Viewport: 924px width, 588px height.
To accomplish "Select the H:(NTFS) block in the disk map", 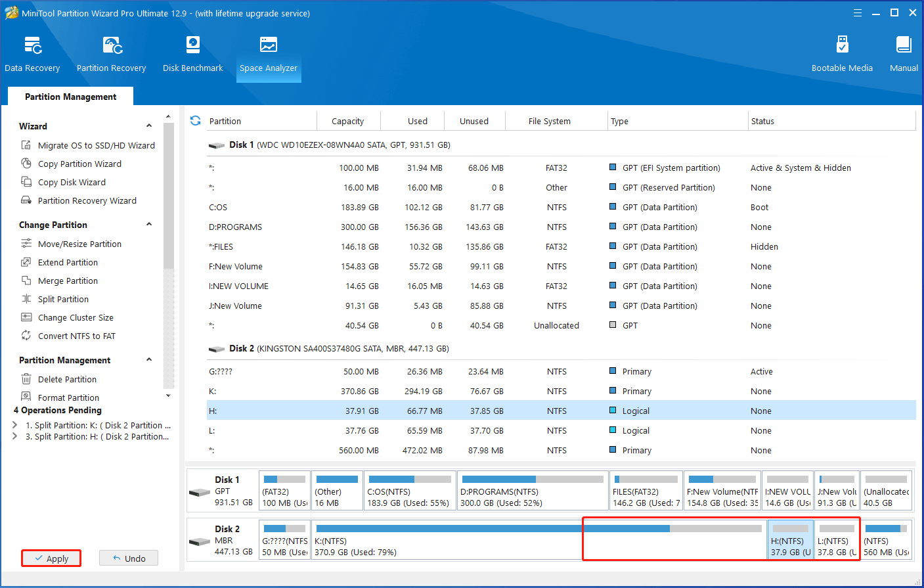I will point(791,540).
